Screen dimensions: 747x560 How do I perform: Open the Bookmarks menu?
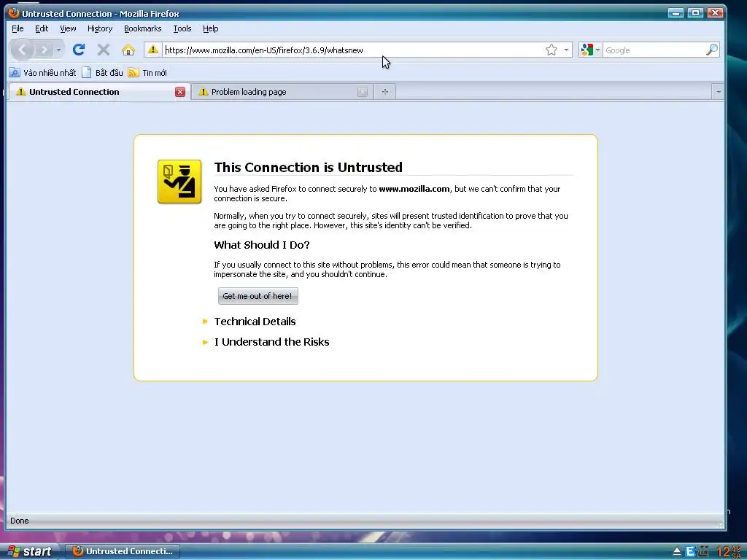[143, 28]
